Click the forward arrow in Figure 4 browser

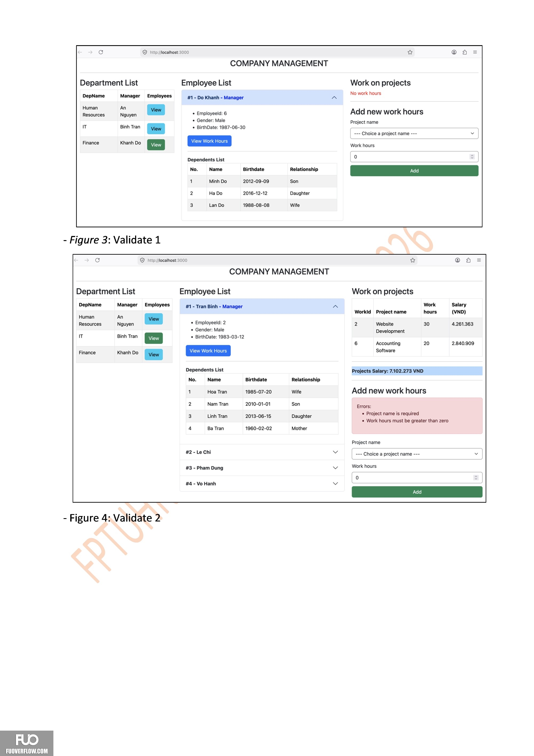[87, 260]
